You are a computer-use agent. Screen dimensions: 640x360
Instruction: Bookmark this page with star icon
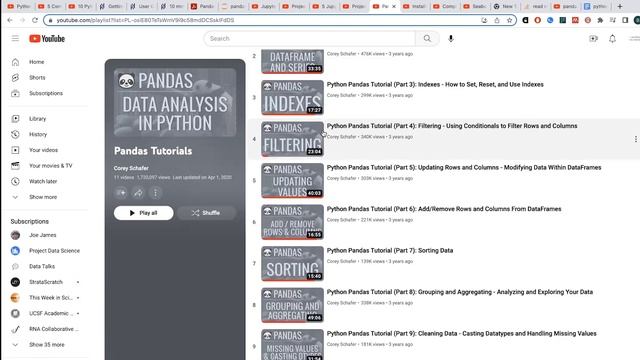point(509,20)
